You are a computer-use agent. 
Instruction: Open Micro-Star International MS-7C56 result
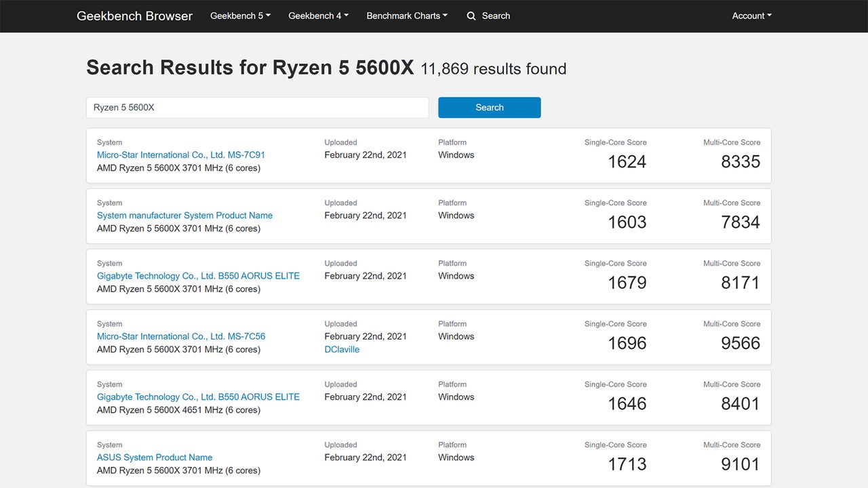click(181, 336)
